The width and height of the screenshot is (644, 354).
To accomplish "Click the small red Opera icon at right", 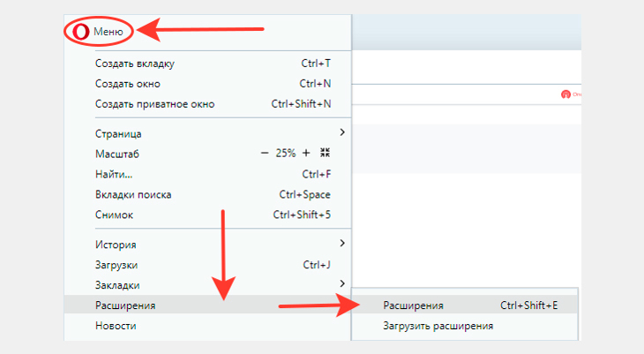I will [x=565, y=94].
